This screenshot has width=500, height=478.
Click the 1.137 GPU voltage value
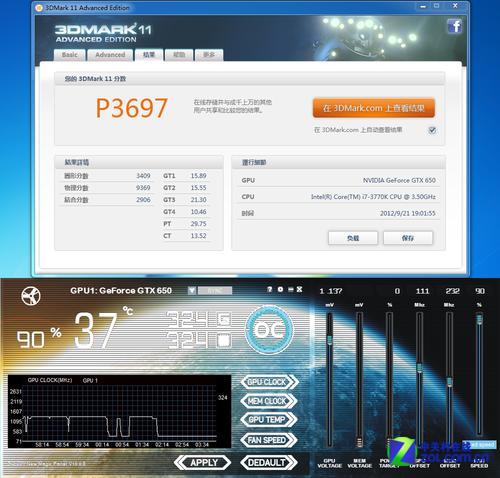(x=331, y=291)
